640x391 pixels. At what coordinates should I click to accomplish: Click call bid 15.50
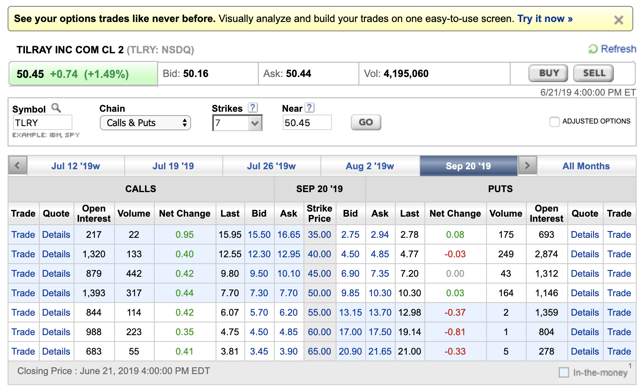point(259,235)
